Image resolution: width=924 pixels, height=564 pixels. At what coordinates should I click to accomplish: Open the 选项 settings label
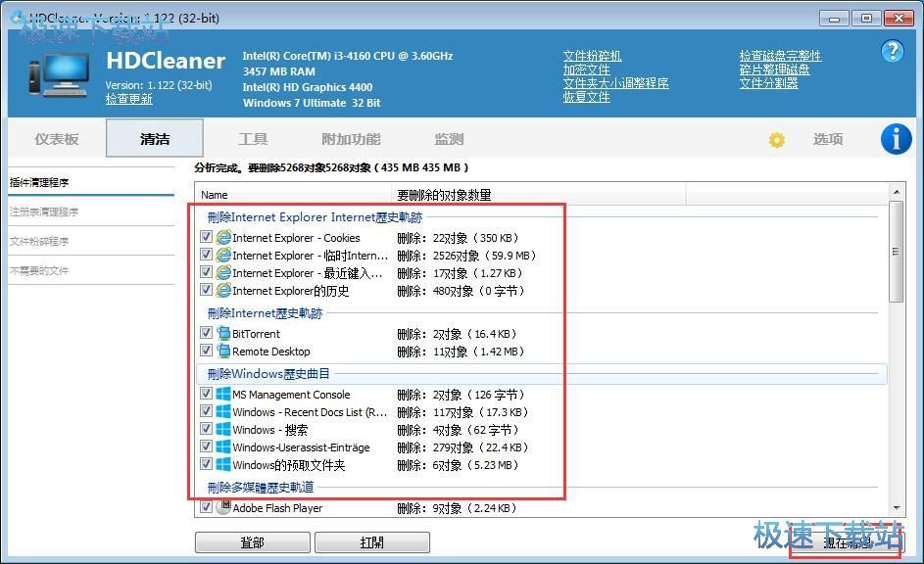(828, 139)
